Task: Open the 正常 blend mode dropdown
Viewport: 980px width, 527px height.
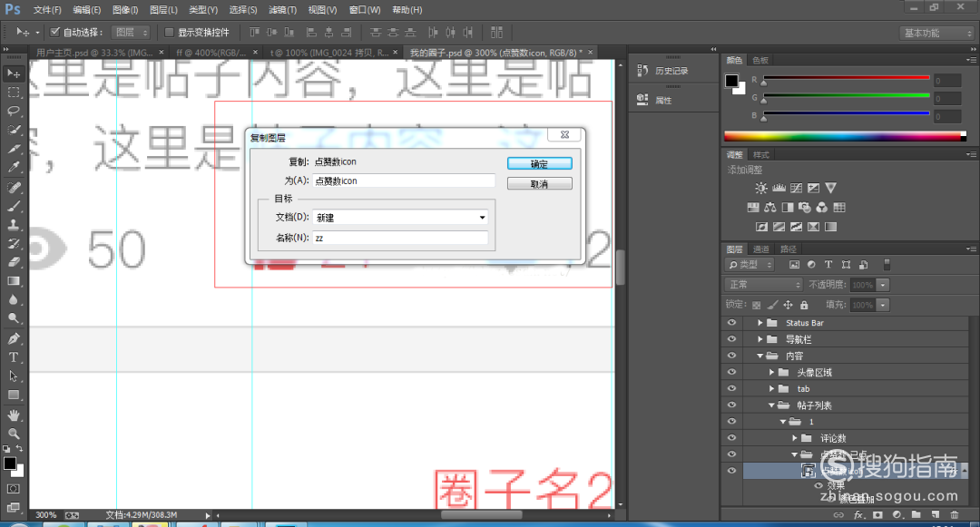Action: click(x=764, y=284)
